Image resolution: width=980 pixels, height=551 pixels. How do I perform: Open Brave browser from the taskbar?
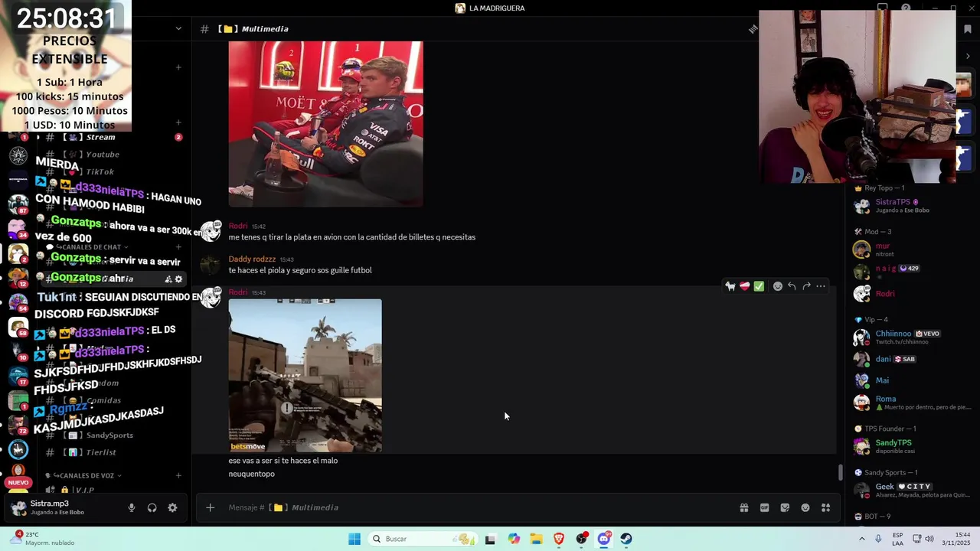point(559,539)
